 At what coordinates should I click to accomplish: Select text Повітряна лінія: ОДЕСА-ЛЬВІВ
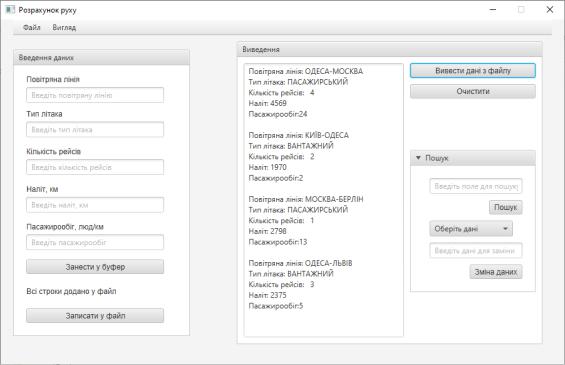click(x=301, y=263)
